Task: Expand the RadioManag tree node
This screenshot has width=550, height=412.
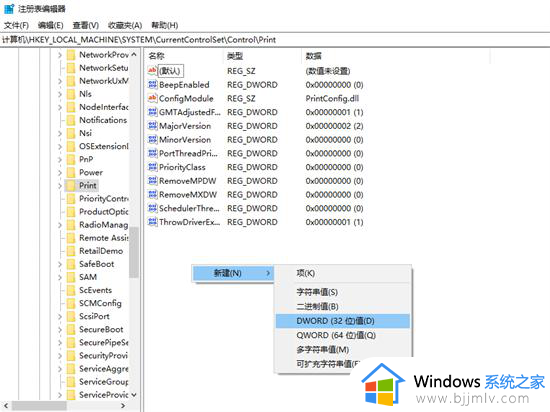Action: [60, 225]
